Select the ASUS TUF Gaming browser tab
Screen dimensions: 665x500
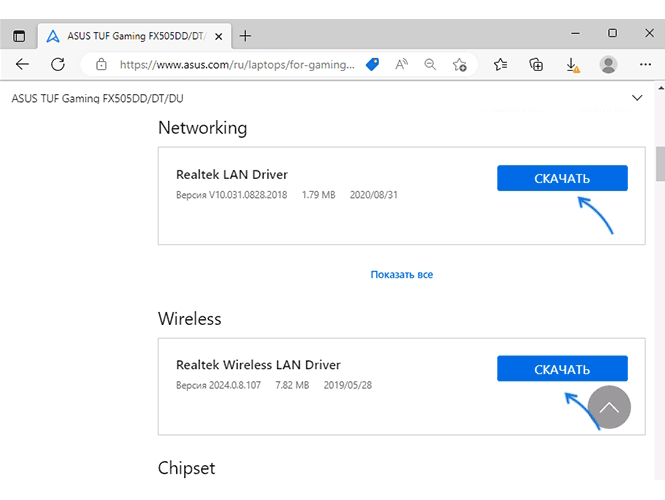[x=135, y=36]
